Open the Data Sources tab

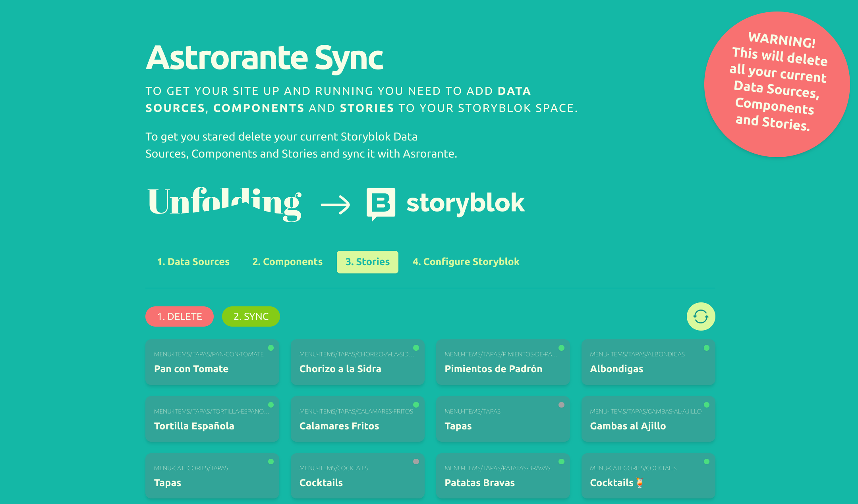click(x=193, y=262)
